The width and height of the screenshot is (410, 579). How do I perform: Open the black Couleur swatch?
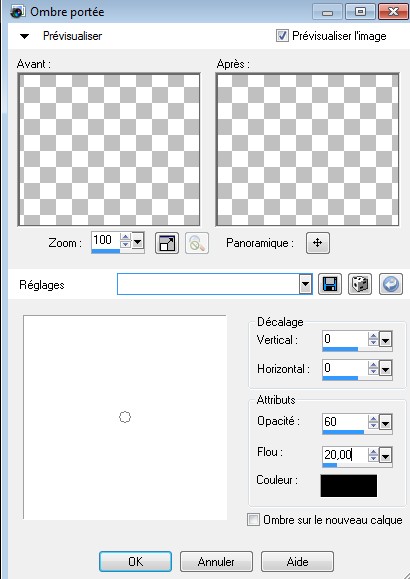(x=349, y=486)
